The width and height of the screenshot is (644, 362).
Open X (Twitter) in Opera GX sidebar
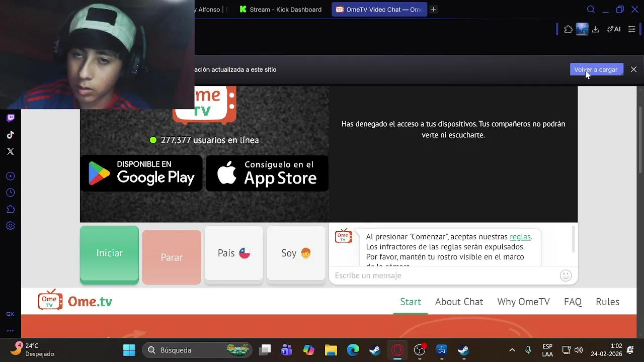(x=11, y=151)
